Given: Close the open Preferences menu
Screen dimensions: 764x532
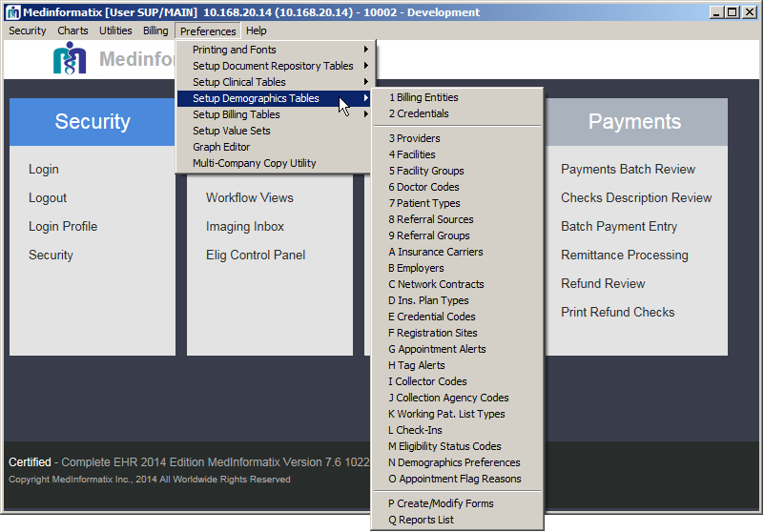Looking at the screenshot, I should click(x=208, y=31).
